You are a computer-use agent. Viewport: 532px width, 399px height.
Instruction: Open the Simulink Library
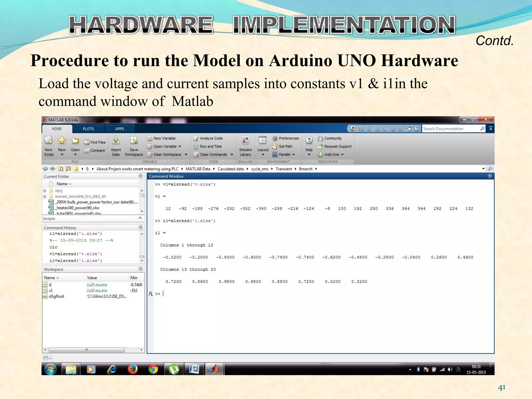(245, 146)
